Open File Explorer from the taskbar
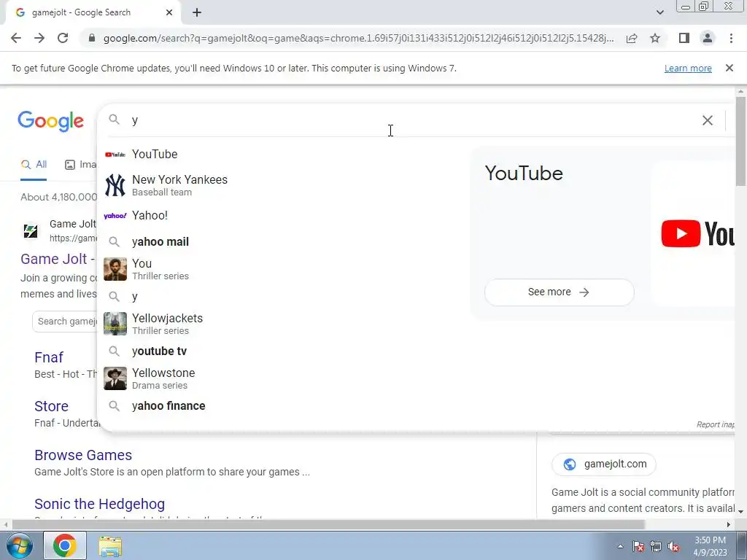The height and width of the screenshot is (560, 747). 110,546
